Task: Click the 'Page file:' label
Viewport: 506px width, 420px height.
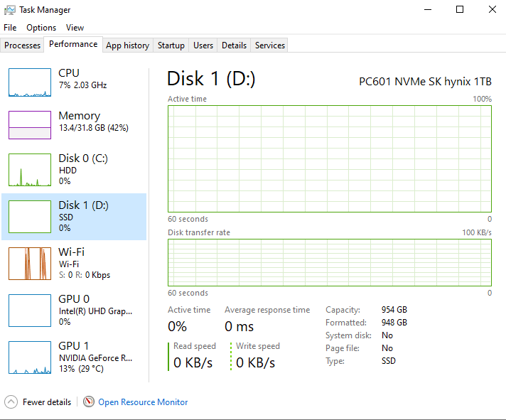Action: coord(343,348)
